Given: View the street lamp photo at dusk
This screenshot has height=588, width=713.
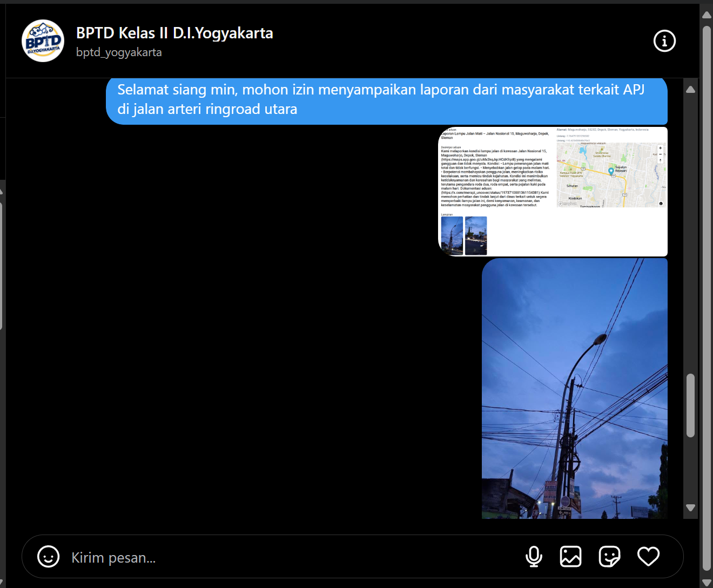Looking at the screenshot, I should pos(574,389).
